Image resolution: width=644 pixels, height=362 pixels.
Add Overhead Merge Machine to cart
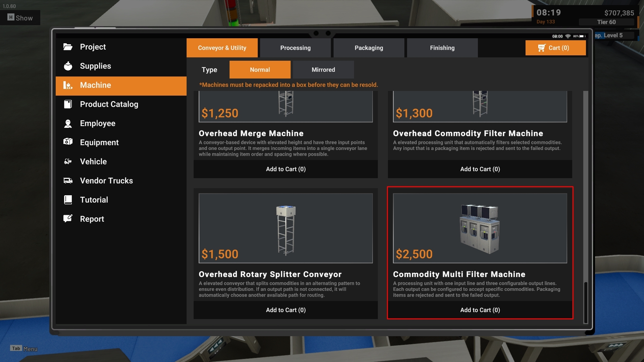(286, 169)
